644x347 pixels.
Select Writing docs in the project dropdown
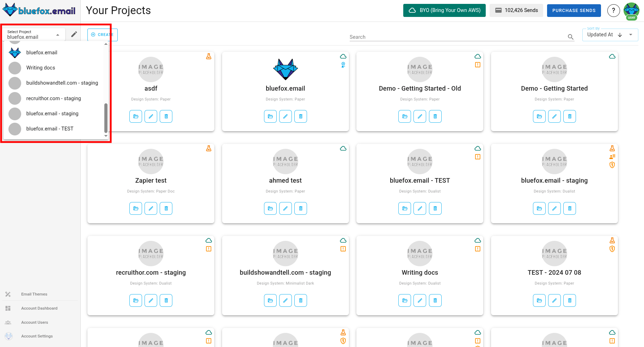point(41,68)
